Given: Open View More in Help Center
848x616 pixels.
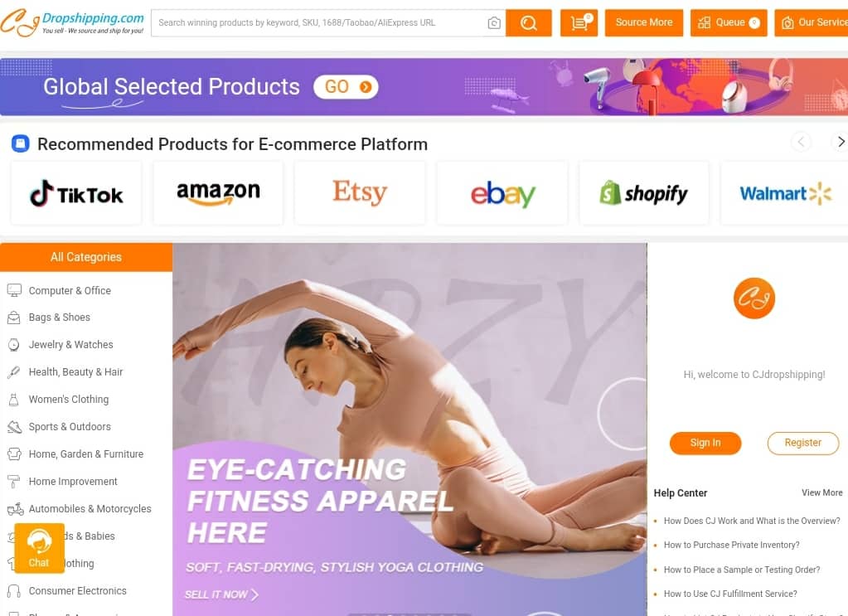Looking at the screenshot, I should pyautogui.click(x=821, y=492).
